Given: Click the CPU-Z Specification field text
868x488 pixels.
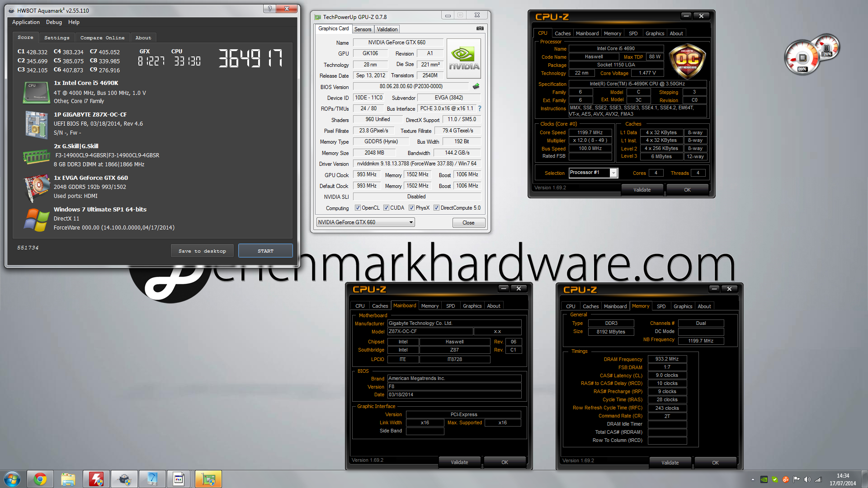Looking at the screenshot, I should (x=637, y=84).
